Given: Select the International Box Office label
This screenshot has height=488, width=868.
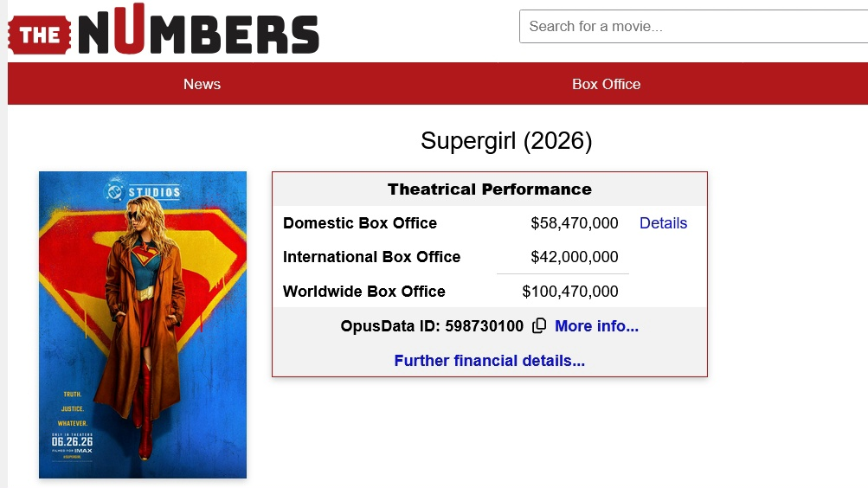Looking at the screenshot, I should 371,257.
